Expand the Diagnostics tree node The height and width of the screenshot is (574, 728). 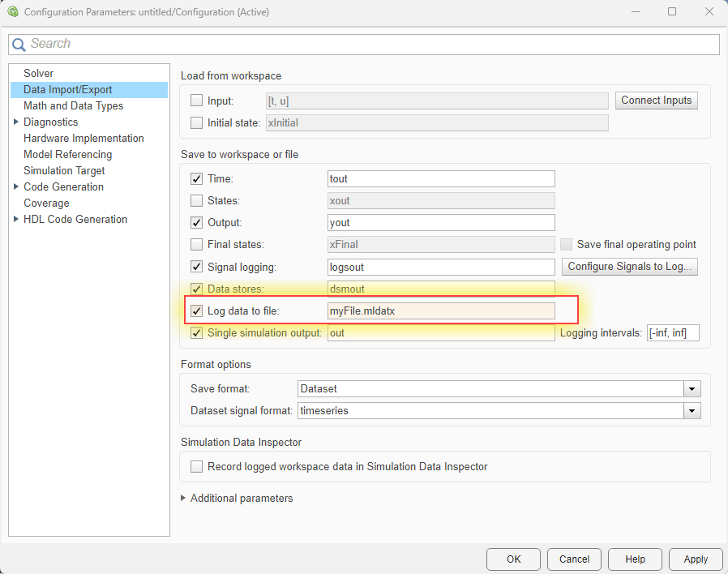[x=15, y=122]
